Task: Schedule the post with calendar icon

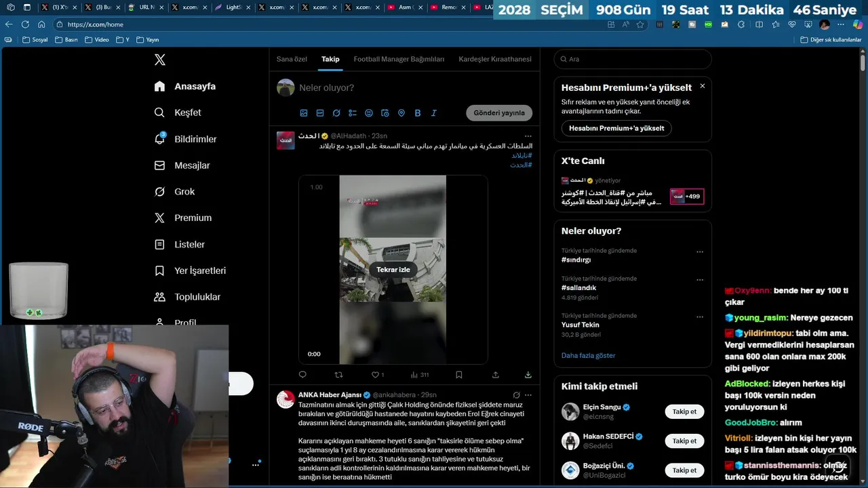Action: [385, 113]
